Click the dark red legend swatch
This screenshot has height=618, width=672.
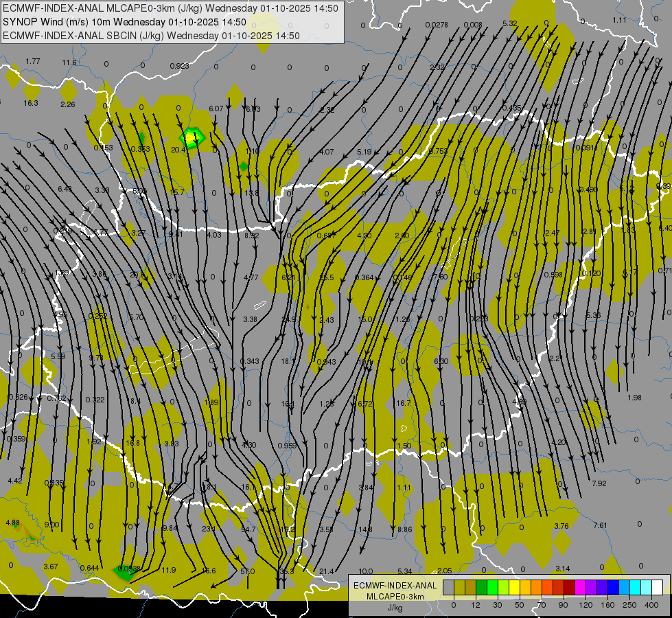[x=570, y=588]
